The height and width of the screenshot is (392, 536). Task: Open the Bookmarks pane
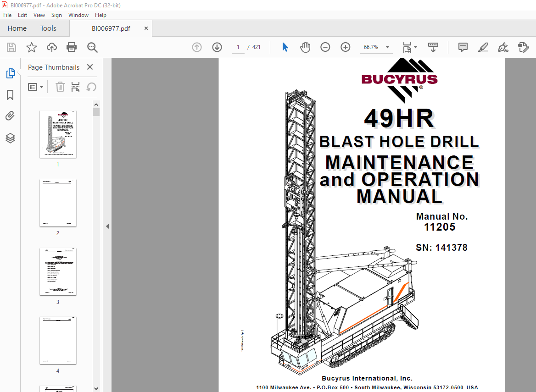(10, 95)
